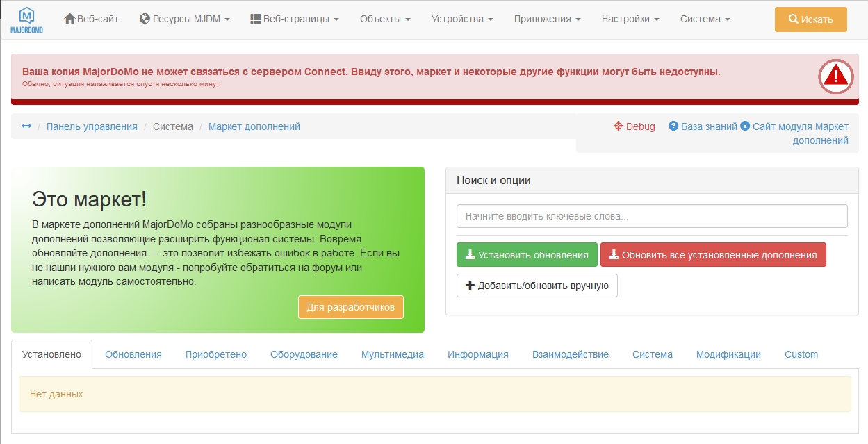Screen dimensions: 868x444
Task: Click the magnifier icon in Искать button
Action: point(792,19)
